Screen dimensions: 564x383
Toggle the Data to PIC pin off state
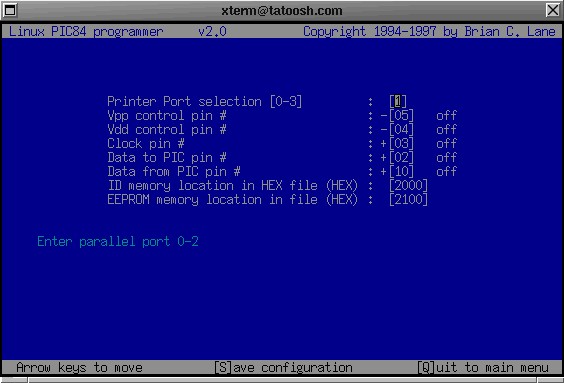[446, 158]
